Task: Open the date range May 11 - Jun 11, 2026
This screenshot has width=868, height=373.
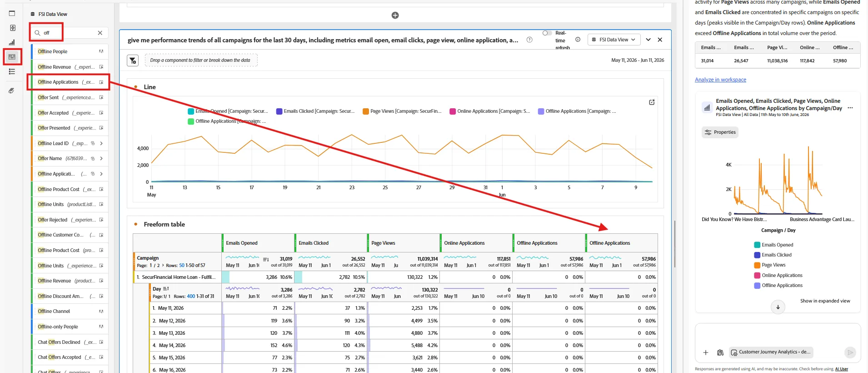Action: pyautogui.click(x=638, y=60)
